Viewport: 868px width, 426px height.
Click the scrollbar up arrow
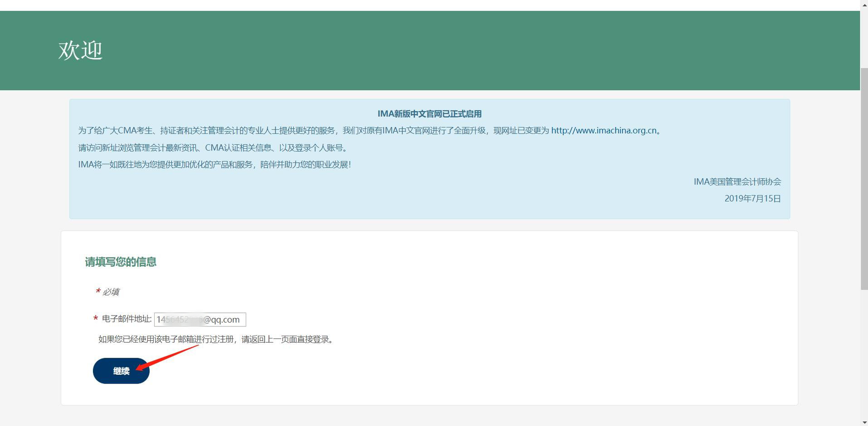pos(863,5)
